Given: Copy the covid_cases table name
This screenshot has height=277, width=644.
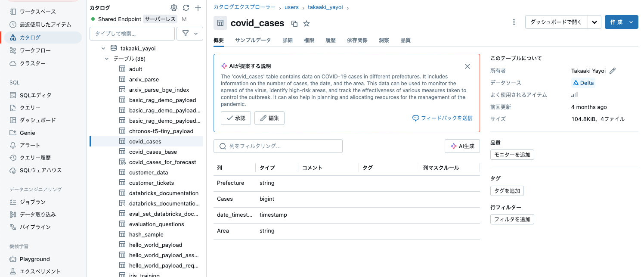Looking at the screenshot, I should point(294,23).
